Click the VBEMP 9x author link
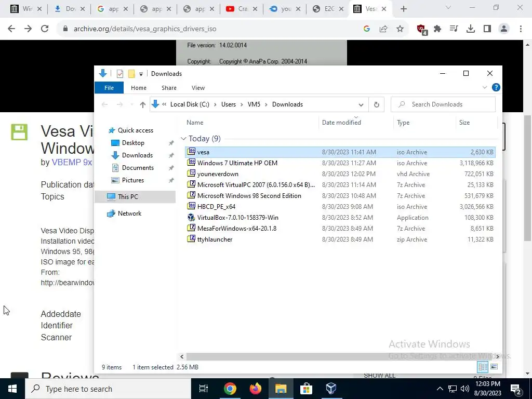Screen dimensions: 532x399 coord(72,162)
